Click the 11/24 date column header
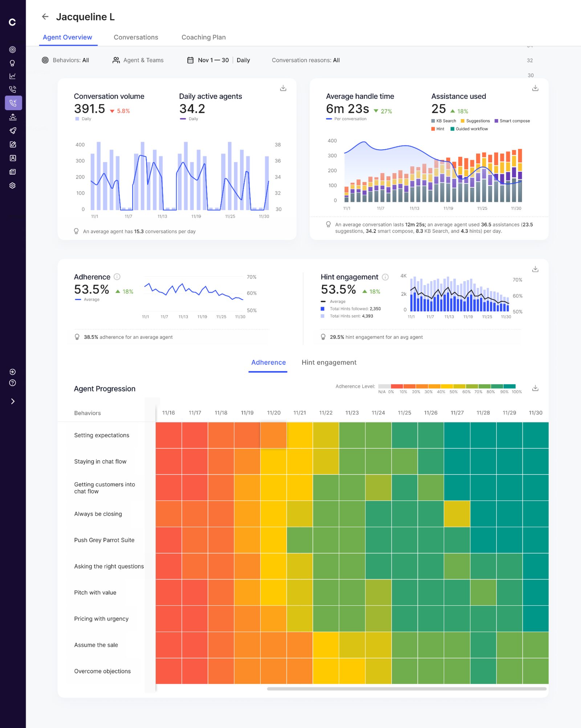 point(378,413)
